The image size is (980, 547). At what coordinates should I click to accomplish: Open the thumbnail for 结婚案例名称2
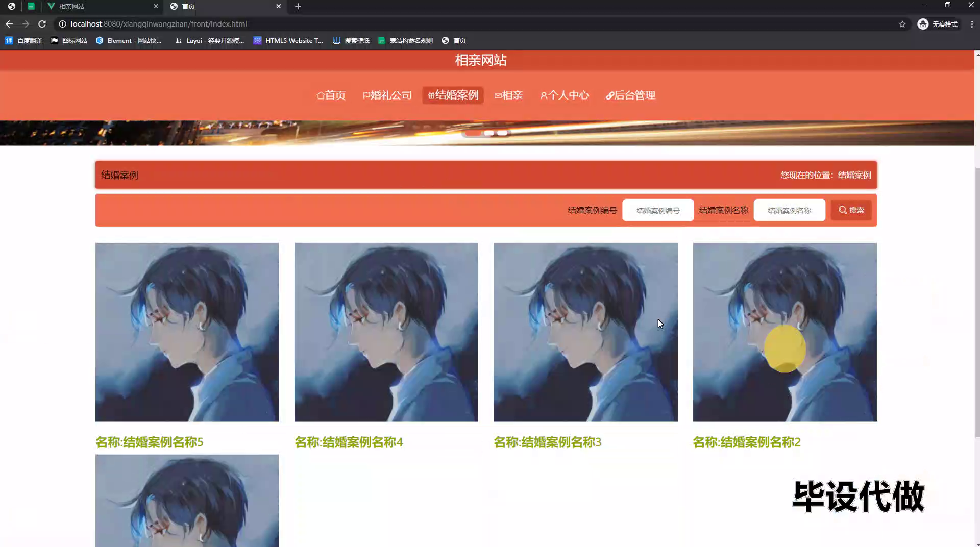tap(785, 332)
